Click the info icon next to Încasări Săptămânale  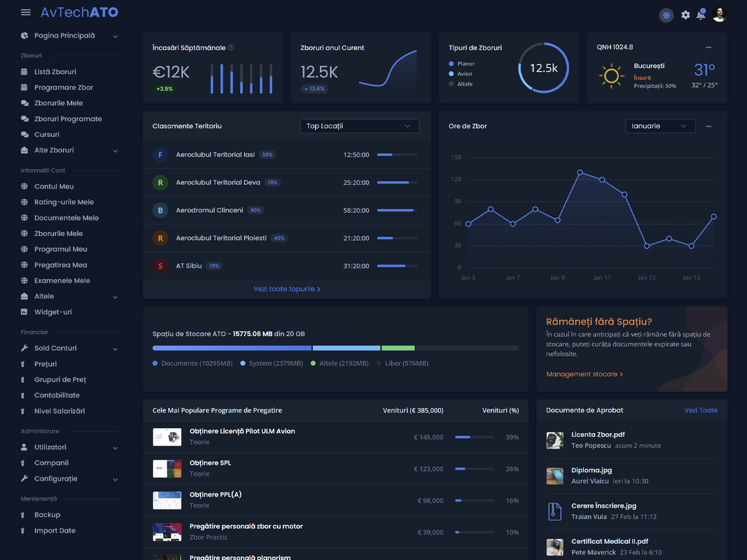pos(231,48)
